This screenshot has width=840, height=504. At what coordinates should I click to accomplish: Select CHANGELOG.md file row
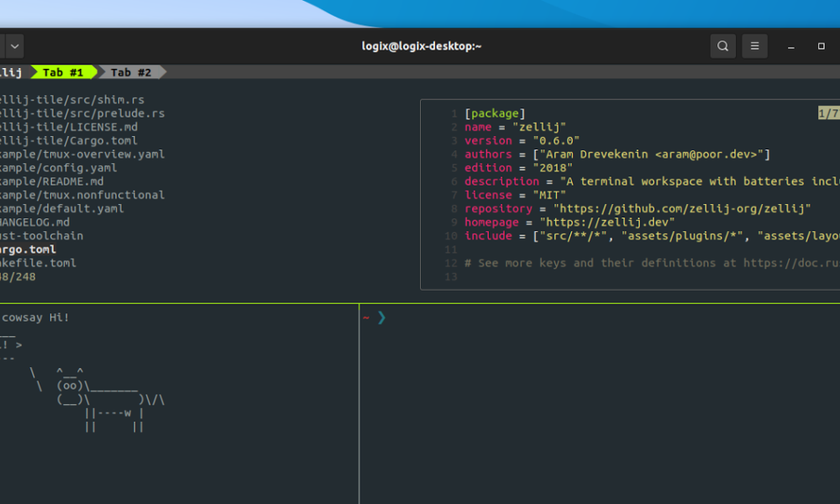coord(34,223)
